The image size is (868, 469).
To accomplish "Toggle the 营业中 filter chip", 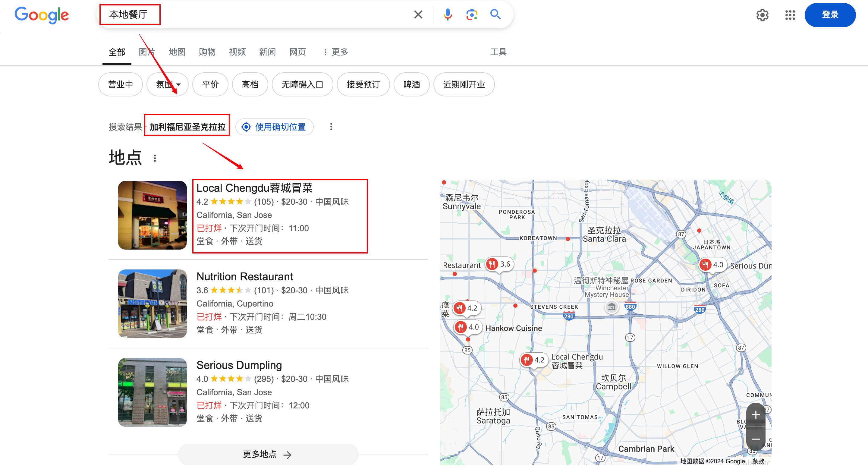I will coord(120,84).
